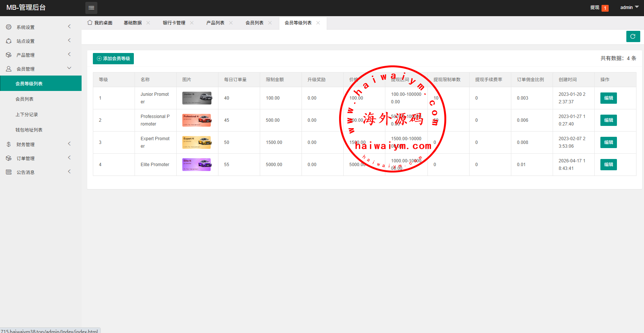Click the Junior Promoter level image
Viewport: 644px width, 333px height.
coord(197,98)
